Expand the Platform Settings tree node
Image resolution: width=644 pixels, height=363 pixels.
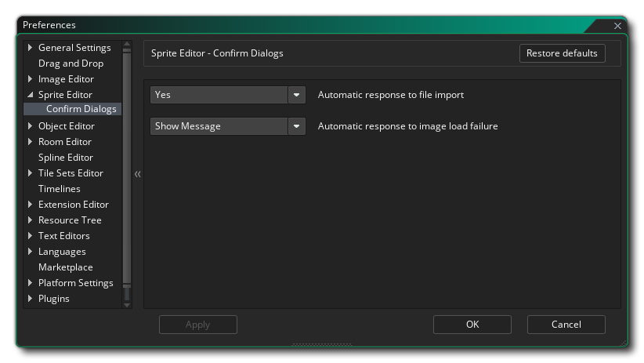click(31, 283)
